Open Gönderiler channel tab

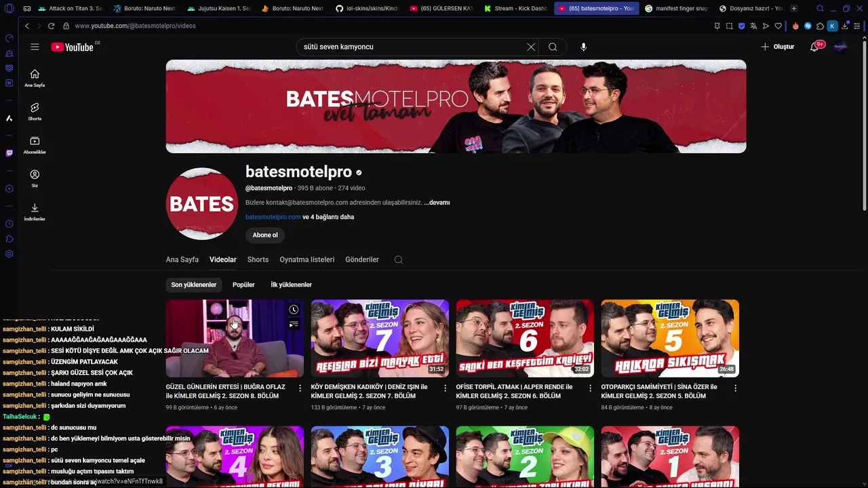362,260
